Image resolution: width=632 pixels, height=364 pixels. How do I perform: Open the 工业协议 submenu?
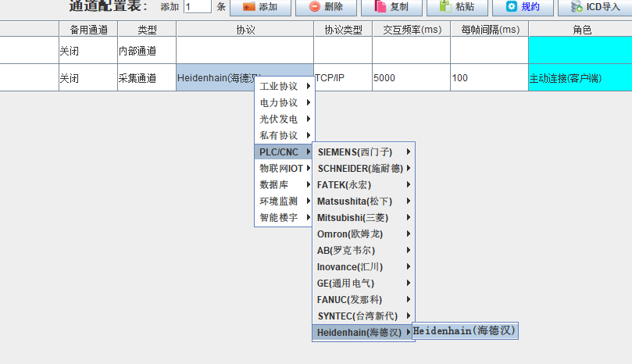[x=284, y=86]
